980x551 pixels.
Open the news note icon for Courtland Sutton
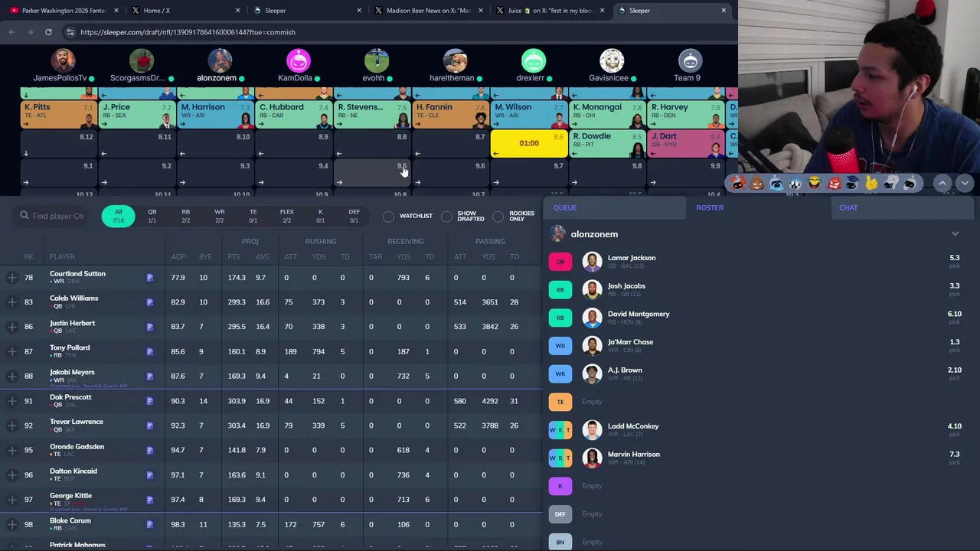150,278
